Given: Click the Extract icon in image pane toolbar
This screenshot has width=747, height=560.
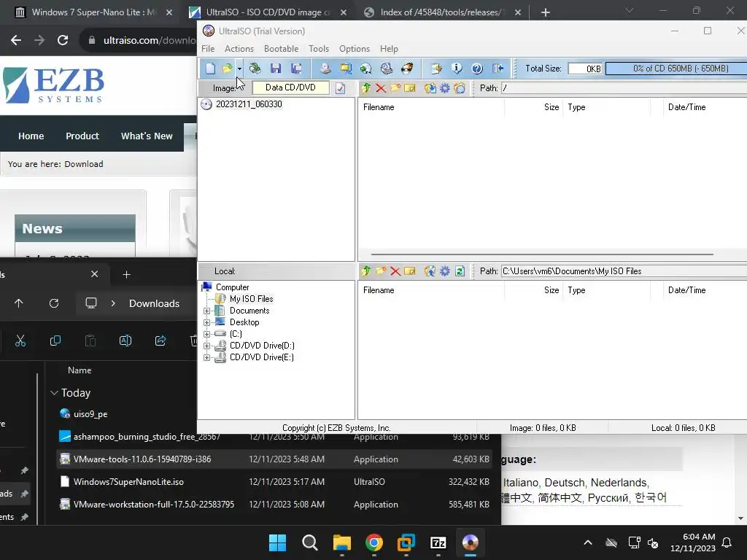Looking at the screenshot, I should [x=430, y=88].
